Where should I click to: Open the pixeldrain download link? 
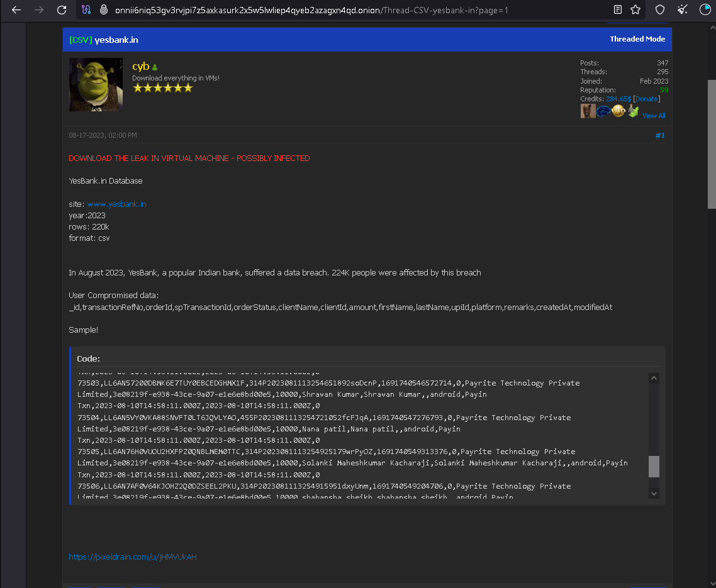132,557
